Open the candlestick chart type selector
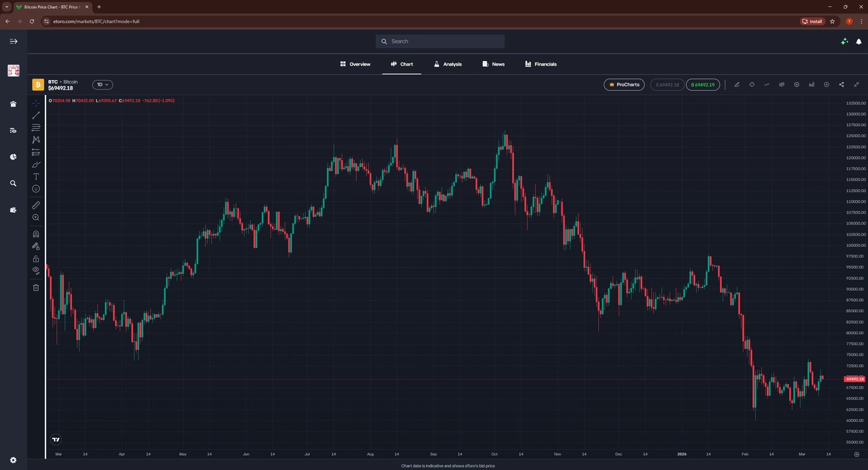868x470 pixels. point(782,85)
